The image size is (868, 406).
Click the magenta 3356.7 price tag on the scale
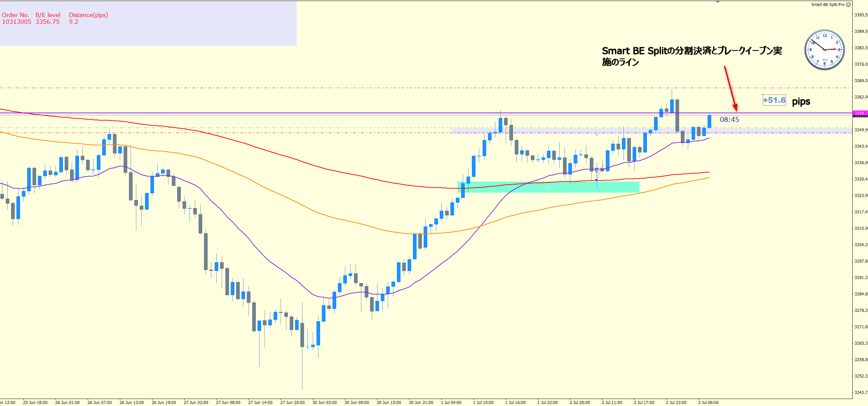coord(860,113)
